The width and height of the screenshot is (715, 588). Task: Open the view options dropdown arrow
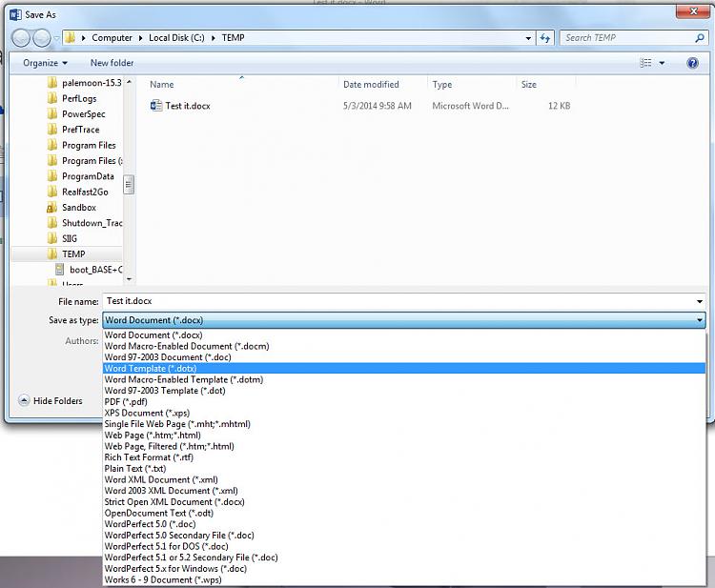tap(662, 63)
